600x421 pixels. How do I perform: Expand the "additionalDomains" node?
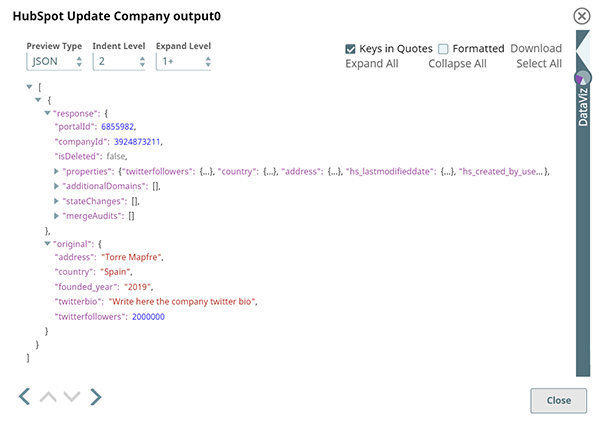click(56, 186)
